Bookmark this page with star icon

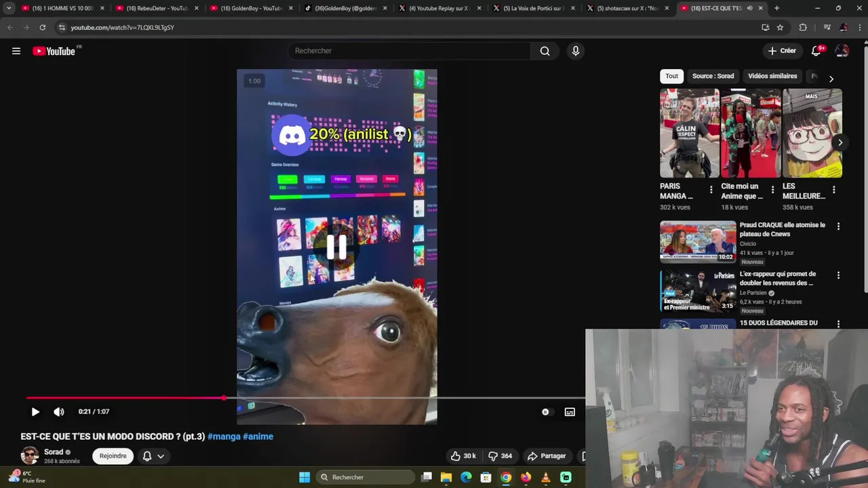coord(780,27)
